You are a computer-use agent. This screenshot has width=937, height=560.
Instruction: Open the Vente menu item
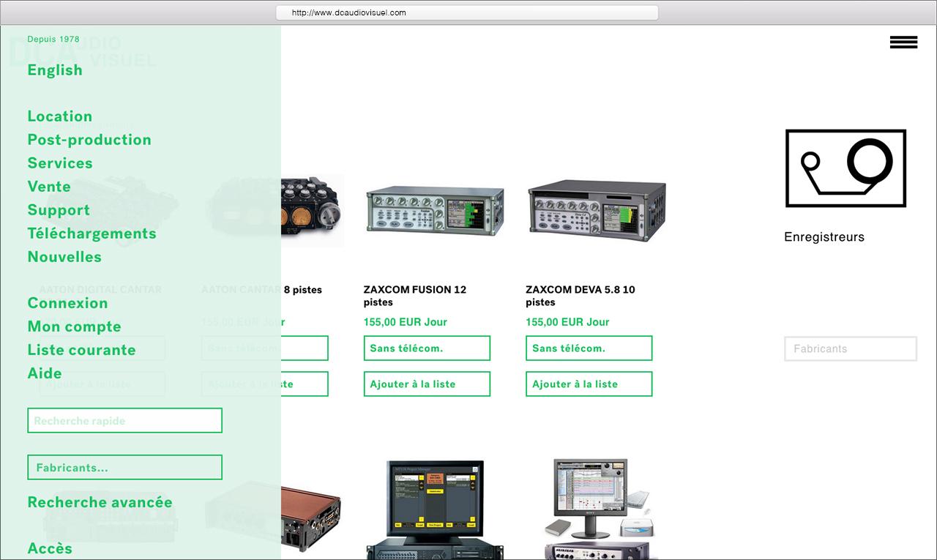pyautogui.click(x=49, y=187)
